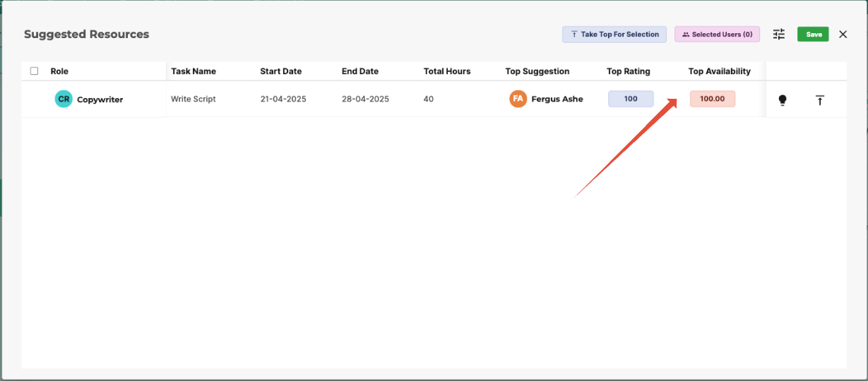The height and width of the screenshot is (381, 868).
Task: Select the Copywriter role name
Action: point(100,99)
